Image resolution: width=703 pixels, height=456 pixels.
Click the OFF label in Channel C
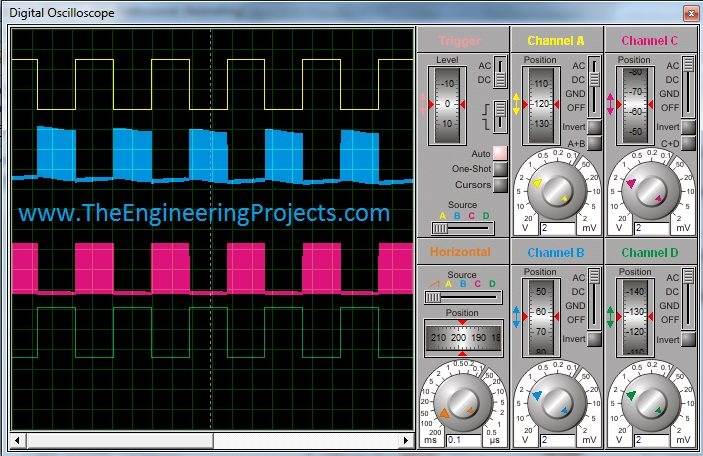pyautogui.click(x=670, y=108)
